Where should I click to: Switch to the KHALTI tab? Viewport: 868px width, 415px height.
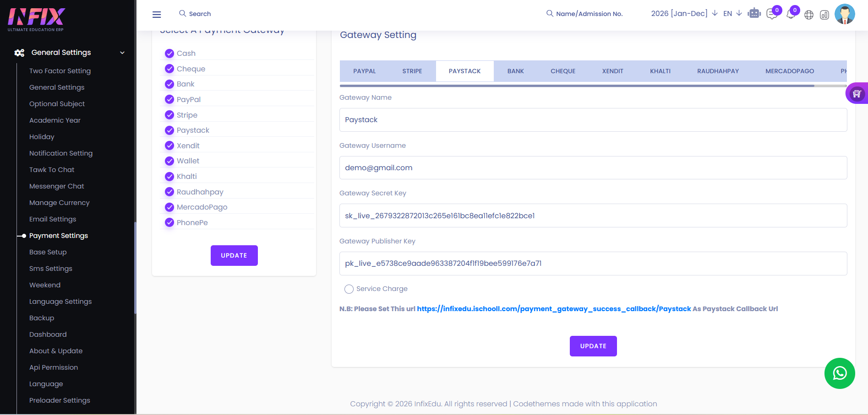tap(661, 71)
